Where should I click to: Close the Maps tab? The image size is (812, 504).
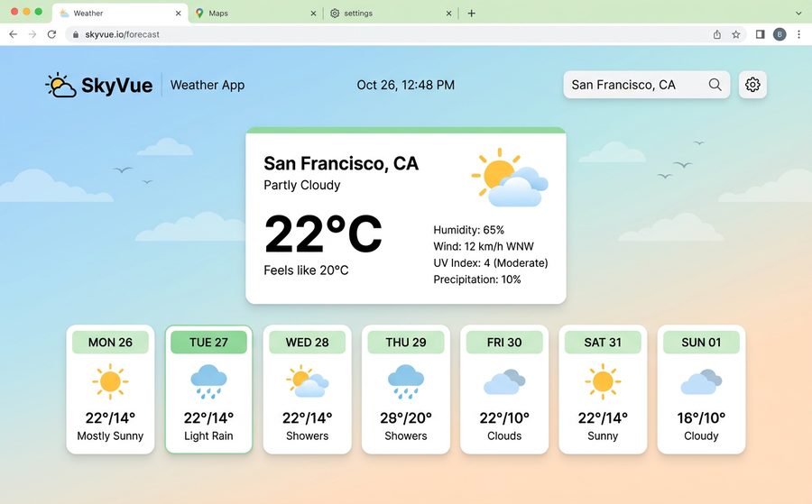[x=313, y=14]
